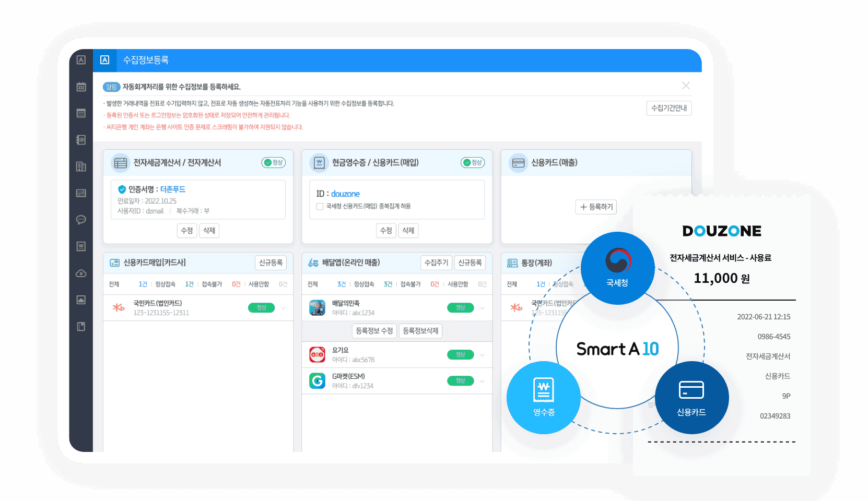
Task: Click 정상 badge on 현금영수증 card
Action: [473, 163]
